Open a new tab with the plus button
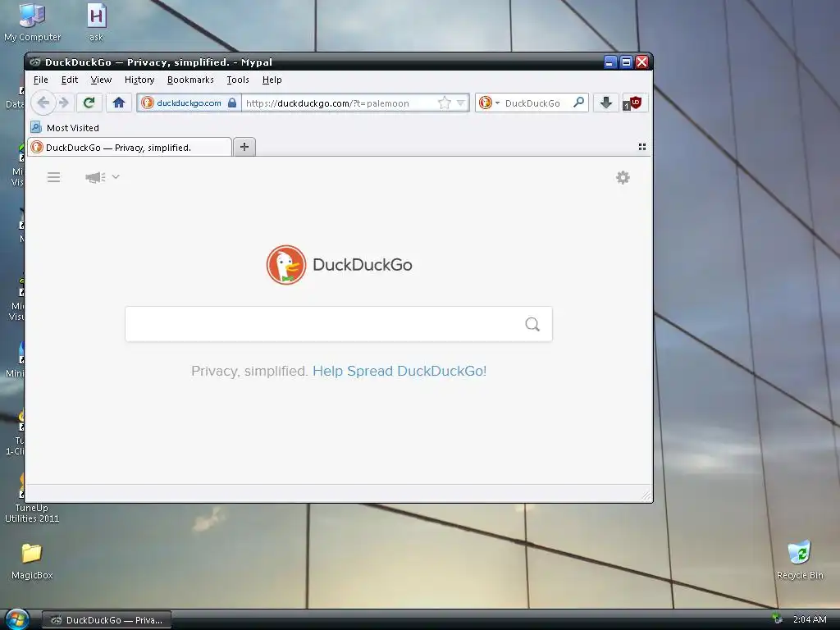This screenshot has width=840, height=630. tap(244, 147)
